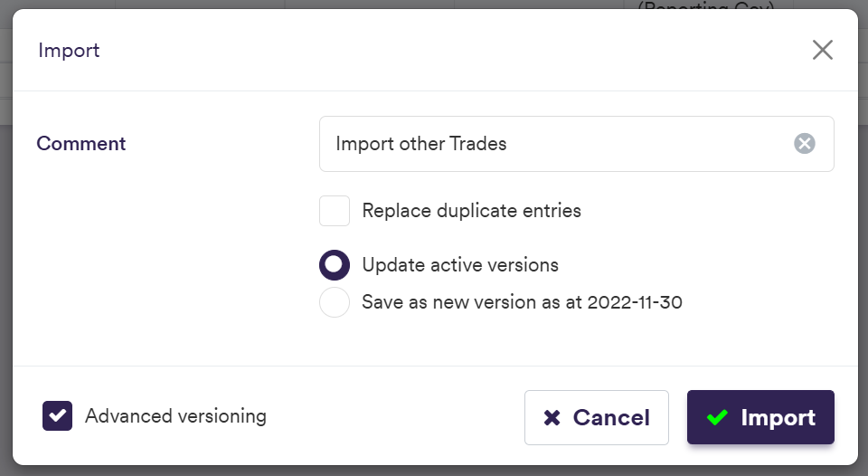The height and width of the screenshot is (476, 868).
Task: Enable Replace duplicate entries checkbox
Action: point(335,211)
